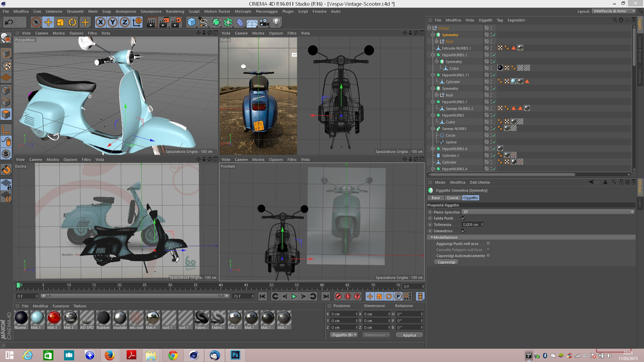Select the Rubber material swatch
The height and width of the screenshot is (362, 644).
pyautogui.click(x=103, y=320)
